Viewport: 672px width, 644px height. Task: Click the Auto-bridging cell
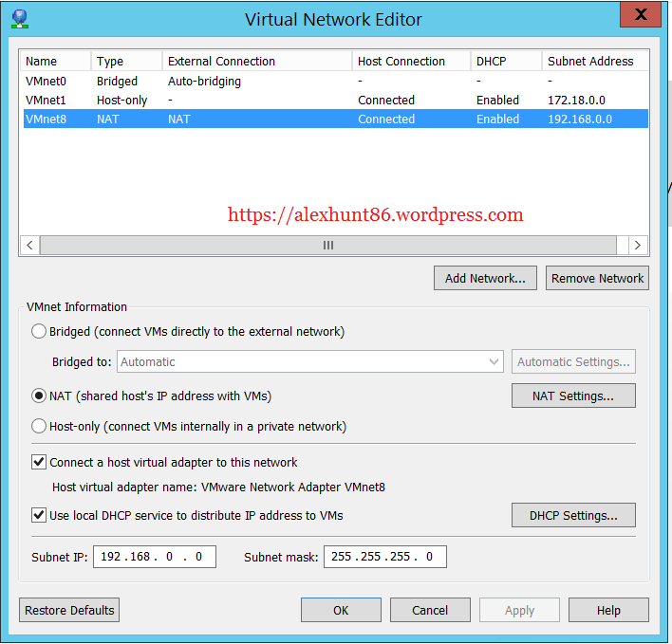[204, 82]
